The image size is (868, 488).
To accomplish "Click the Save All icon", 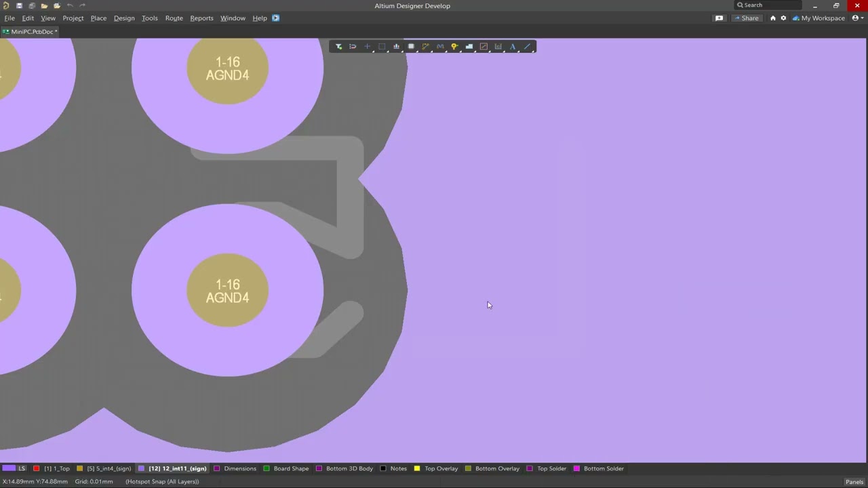I will [32, 5].
